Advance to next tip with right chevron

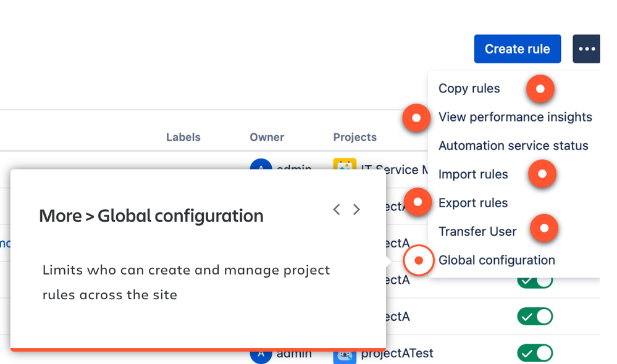[356, 210]
